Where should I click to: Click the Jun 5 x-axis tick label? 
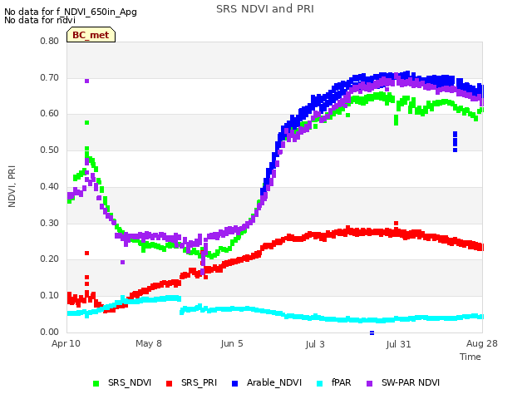(x=232, y=343)
